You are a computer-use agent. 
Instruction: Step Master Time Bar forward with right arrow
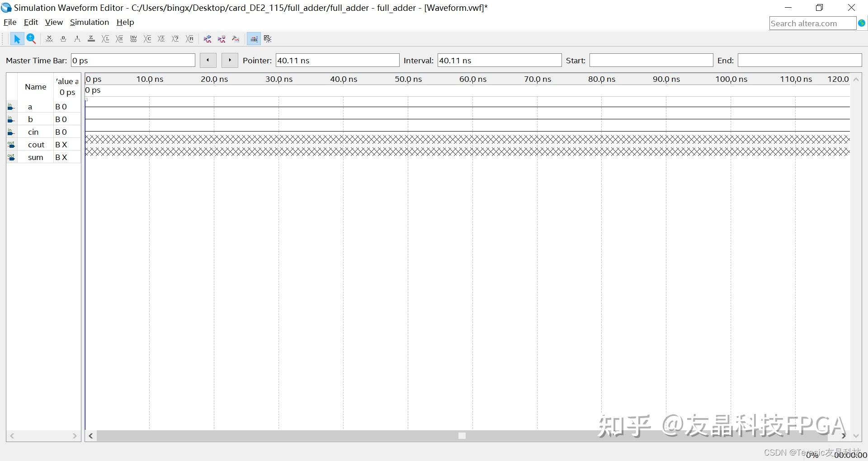(230, 60)
